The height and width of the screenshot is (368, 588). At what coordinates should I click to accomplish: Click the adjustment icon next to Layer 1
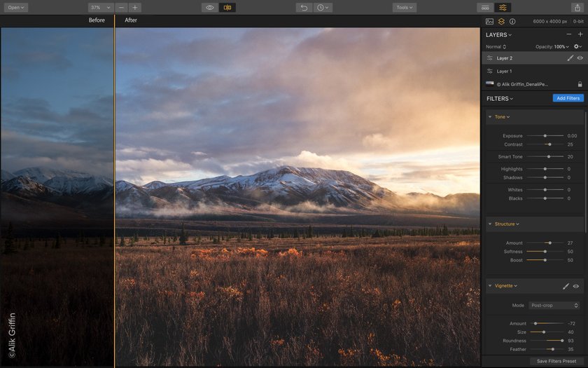[x=489, y=71]
